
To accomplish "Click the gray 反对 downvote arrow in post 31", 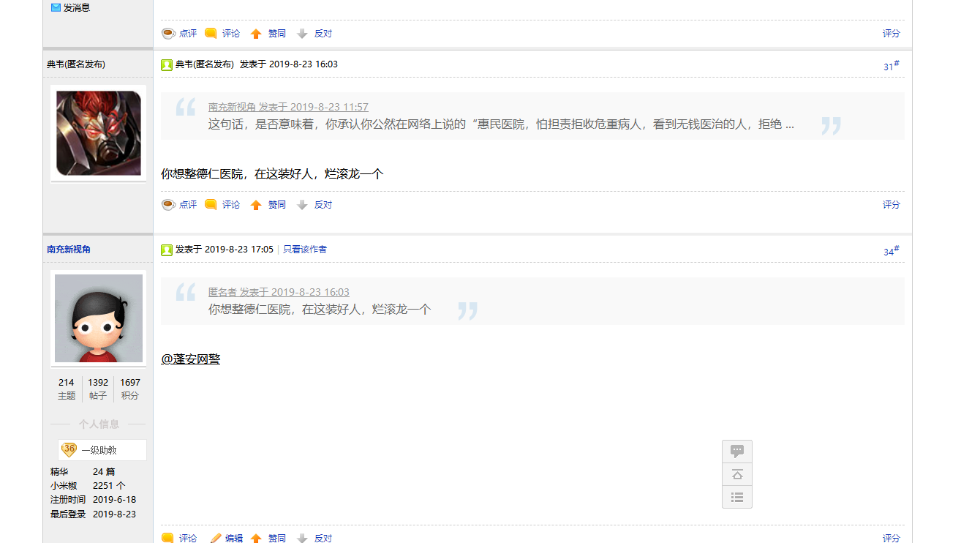I will (x=302, y=205).
